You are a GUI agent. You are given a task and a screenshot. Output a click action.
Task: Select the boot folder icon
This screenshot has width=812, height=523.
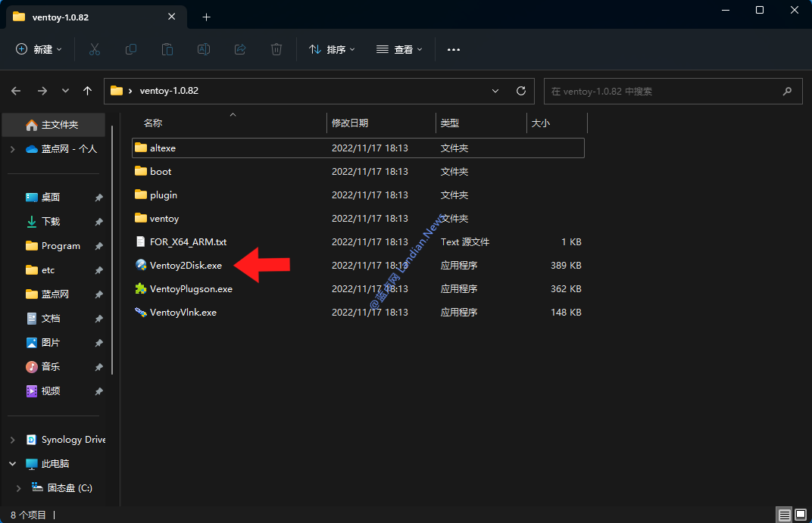(141, 171)
